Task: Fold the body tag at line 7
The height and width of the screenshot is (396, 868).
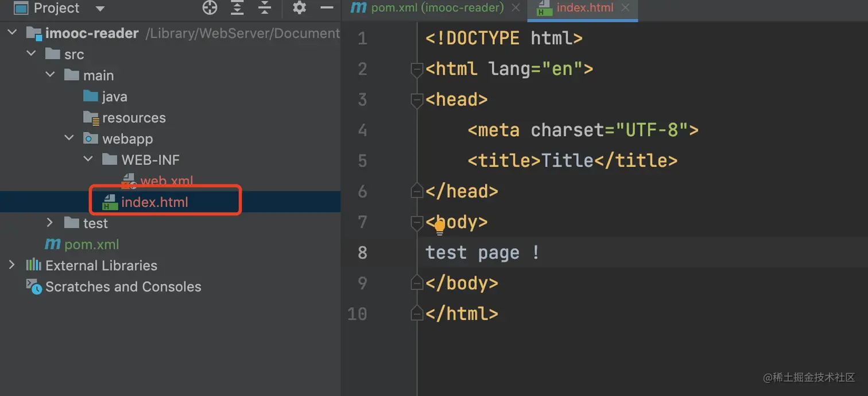Action: coord(417,222)
